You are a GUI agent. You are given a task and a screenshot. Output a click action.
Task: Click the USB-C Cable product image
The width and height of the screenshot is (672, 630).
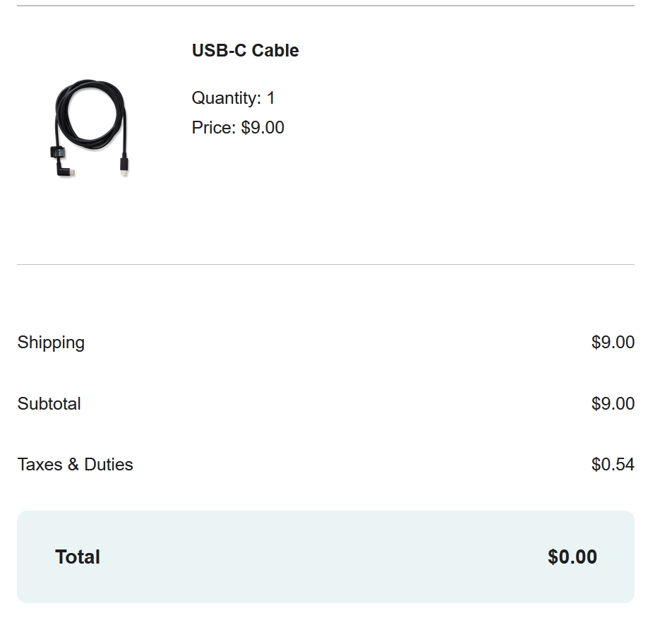coord(89,128)
